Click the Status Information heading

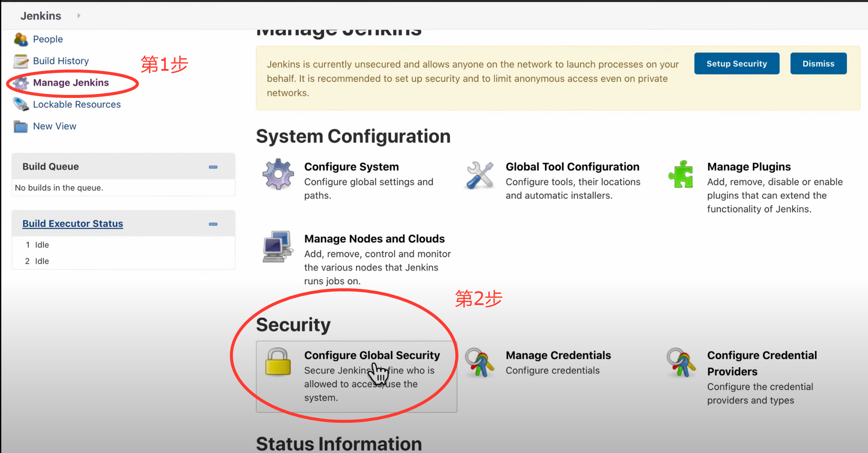(339, 443)
